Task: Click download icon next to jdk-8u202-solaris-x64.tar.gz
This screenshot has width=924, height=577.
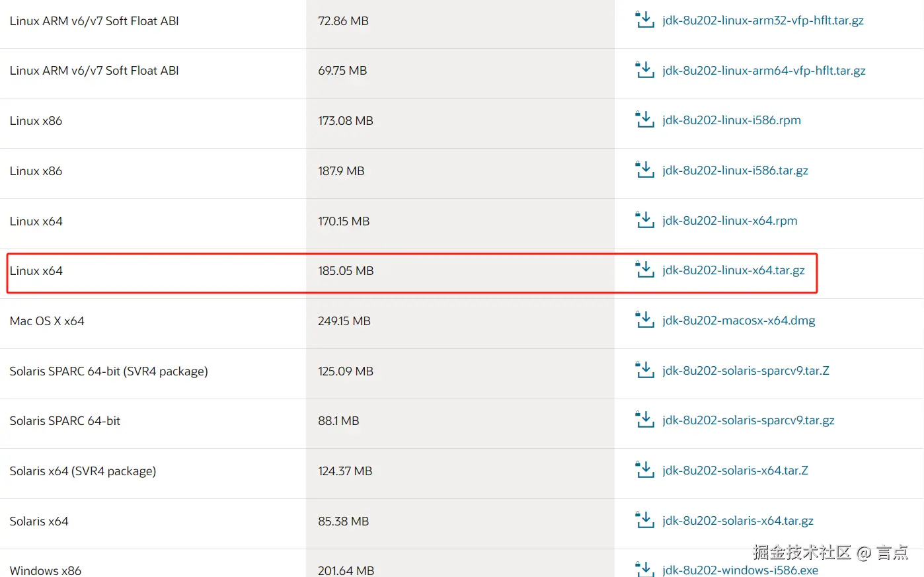Action: tap(644, 520)
